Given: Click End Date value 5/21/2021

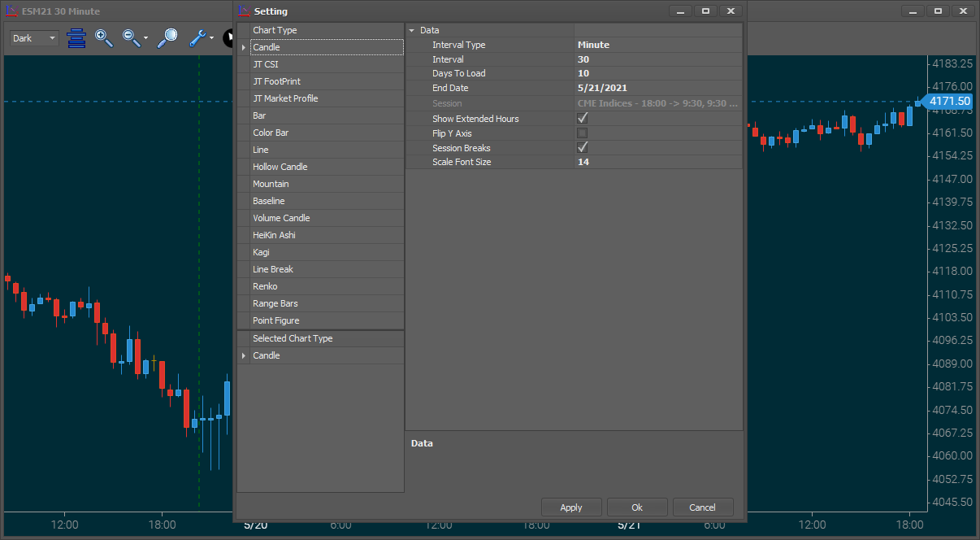Looking at the screenshot, I should pos(658,88).
